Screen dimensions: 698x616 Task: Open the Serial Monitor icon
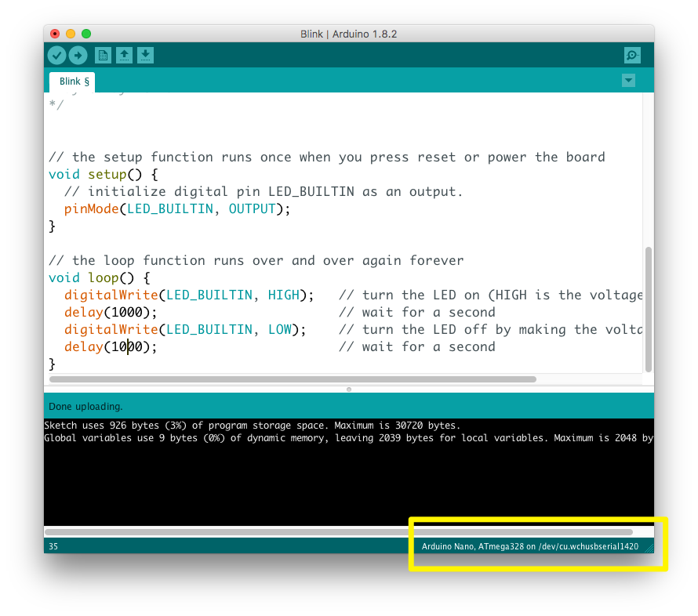(631, 55)
